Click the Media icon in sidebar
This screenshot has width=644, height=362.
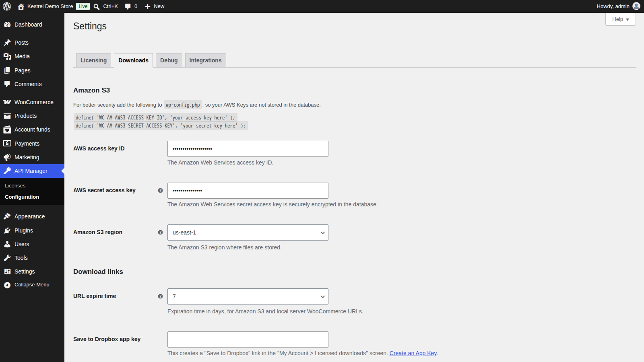tap(7, 56)
